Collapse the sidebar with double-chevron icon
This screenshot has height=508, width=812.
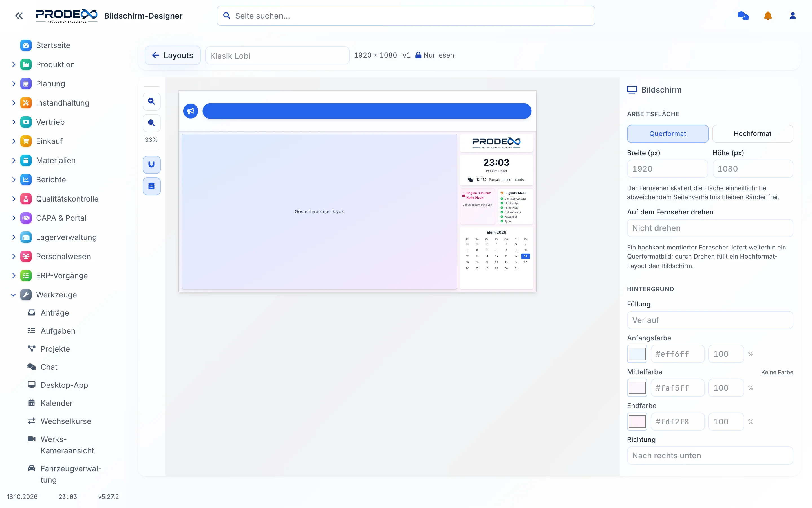tap(19, 16)
